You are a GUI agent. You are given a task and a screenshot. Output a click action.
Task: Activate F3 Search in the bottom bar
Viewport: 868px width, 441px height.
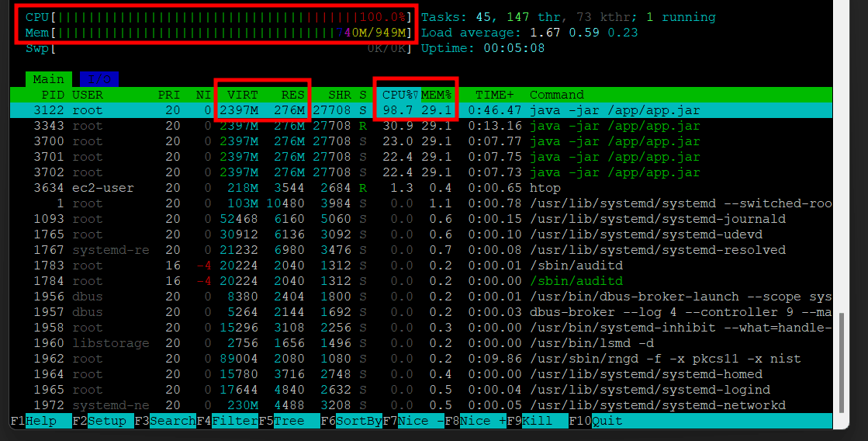[165, 421]
